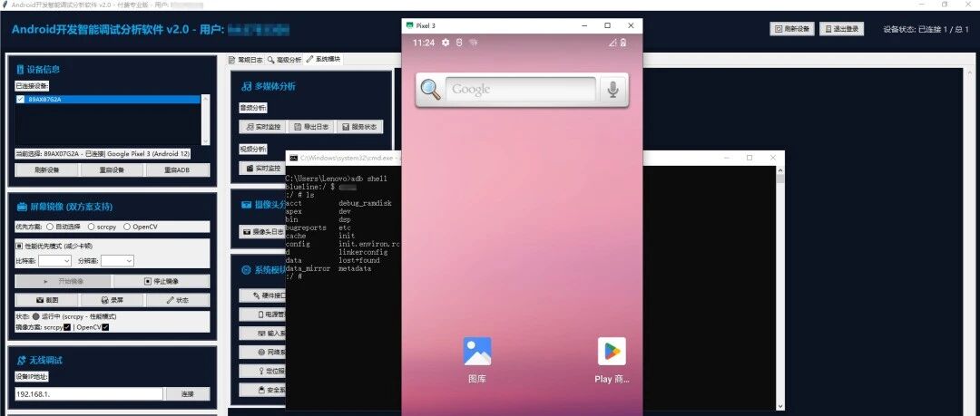This screenshot has width=980, height=416.
Task: Click the 服务状态 service status button
Action: [x=359, y=127]
